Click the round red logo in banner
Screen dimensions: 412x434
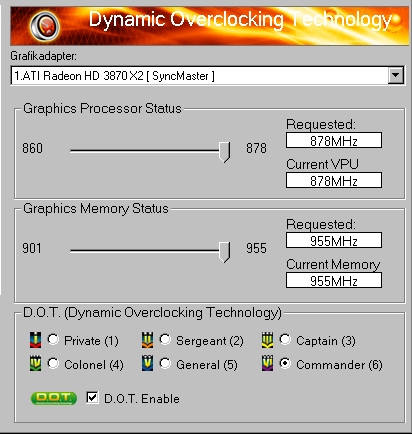coord(45,26)
